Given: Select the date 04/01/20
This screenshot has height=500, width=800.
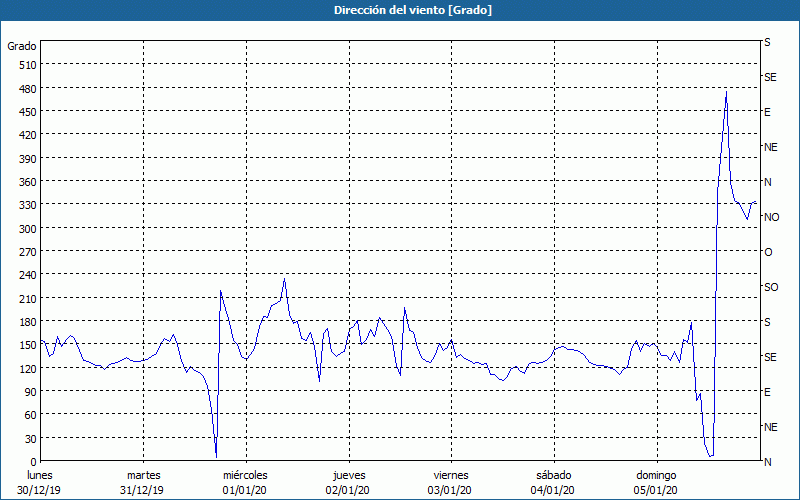Looking at the screenshot, I should click(x=553, y=491).
